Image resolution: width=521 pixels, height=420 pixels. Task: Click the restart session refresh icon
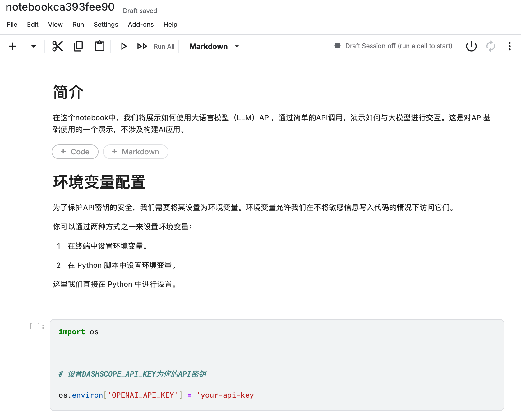(x=491, y=46)
